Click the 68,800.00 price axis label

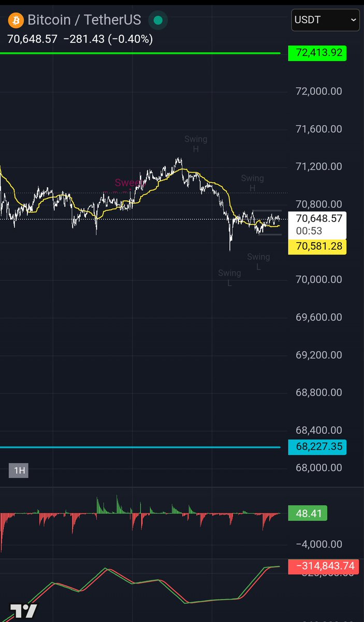tap(319, 392)
